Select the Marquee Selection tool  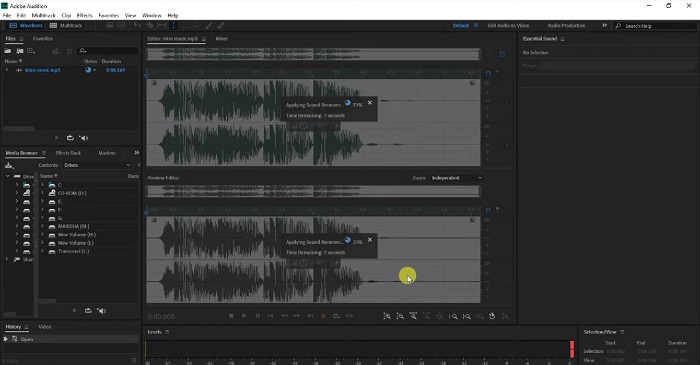[x=185, y=25]
